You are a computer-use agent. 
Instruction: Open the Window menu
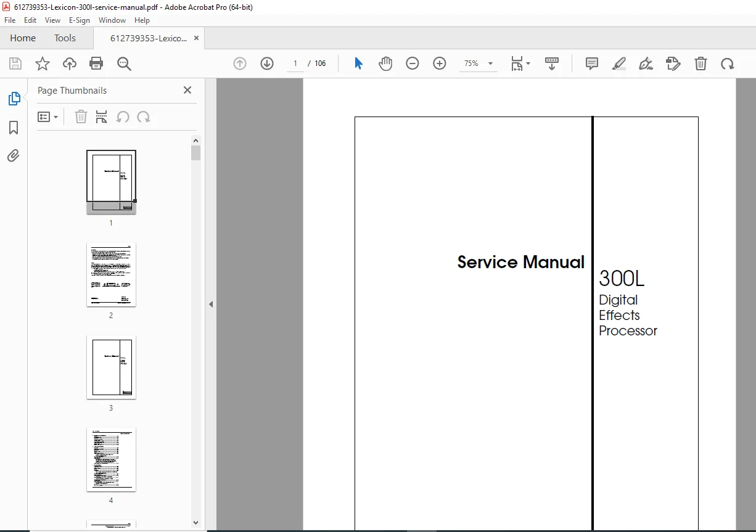[x=112, y=20]
